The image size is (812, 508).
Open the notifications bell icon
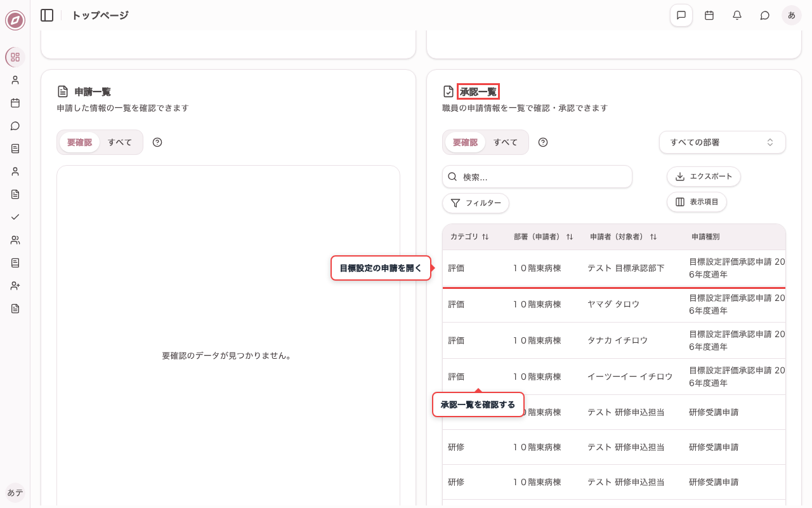737,15
